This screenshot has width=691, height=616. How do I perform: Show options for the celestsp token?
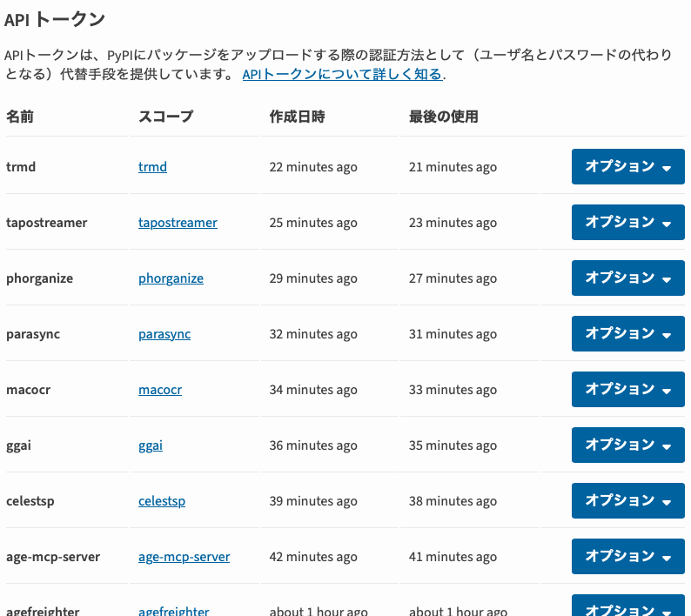click(x=627, y=501)
